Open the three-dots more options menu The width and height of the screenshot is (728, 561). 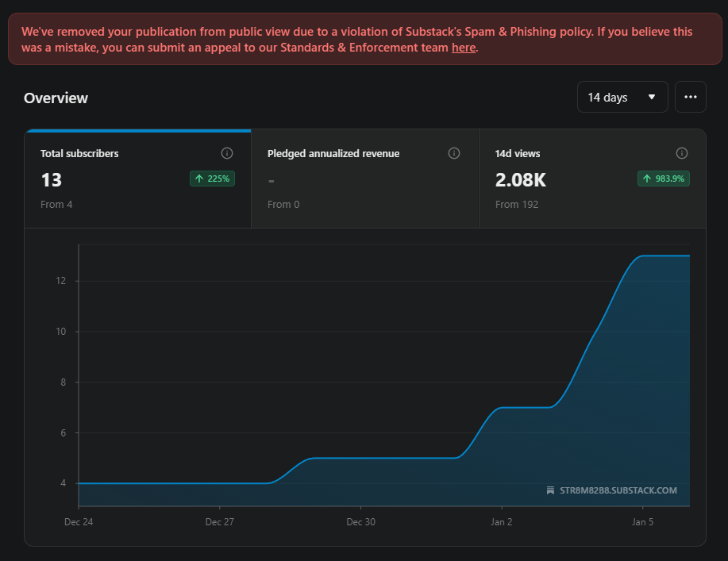click(x=691, y=97)
